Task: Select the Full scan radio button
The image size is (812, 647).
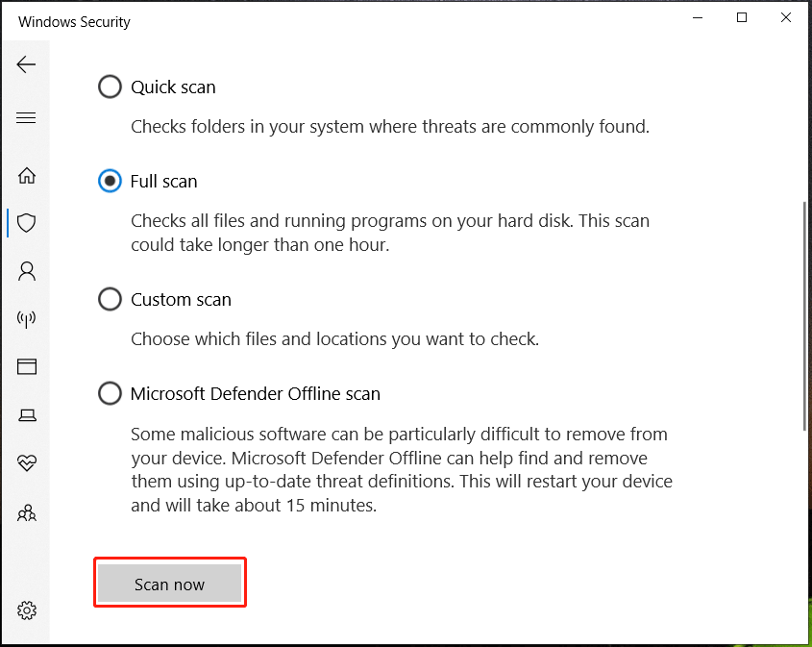Action: tap(111, 181)
